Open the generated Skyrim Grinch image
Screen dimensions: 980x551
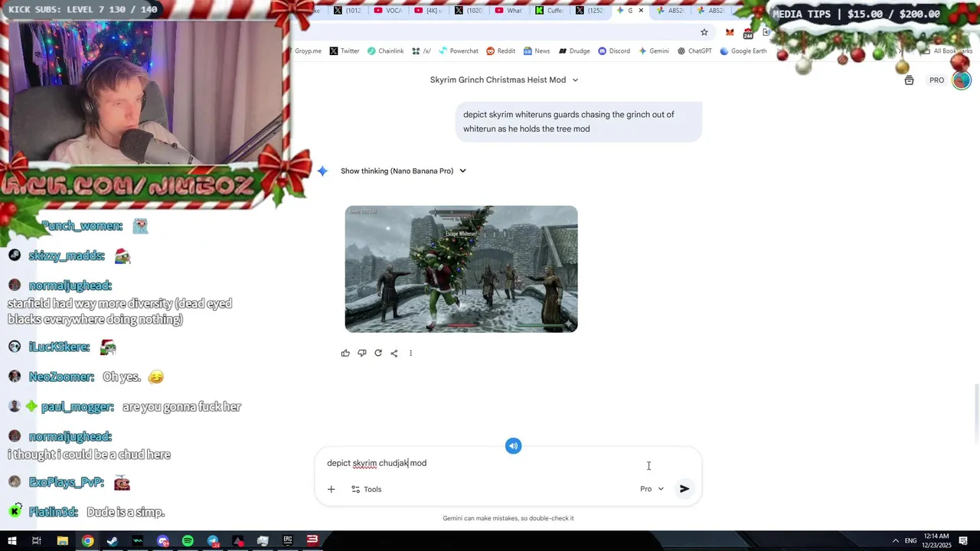pos(461,269)
